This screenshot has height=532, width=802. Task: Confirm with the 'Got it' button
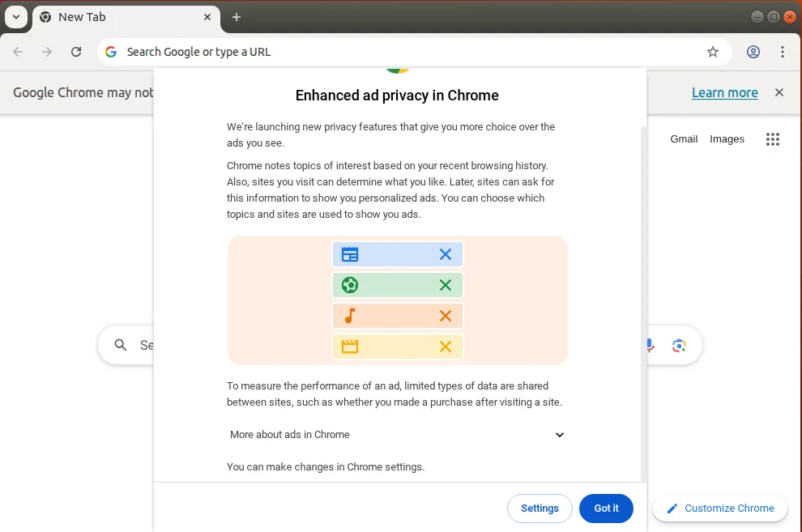click(606, 509)
